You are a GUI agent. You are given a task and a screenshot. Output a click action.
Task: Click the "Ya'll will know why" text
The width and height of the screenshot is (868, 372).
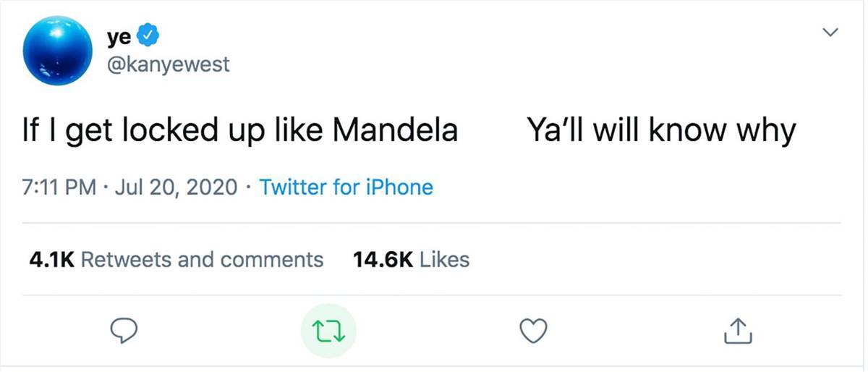[x=661, y=132]
